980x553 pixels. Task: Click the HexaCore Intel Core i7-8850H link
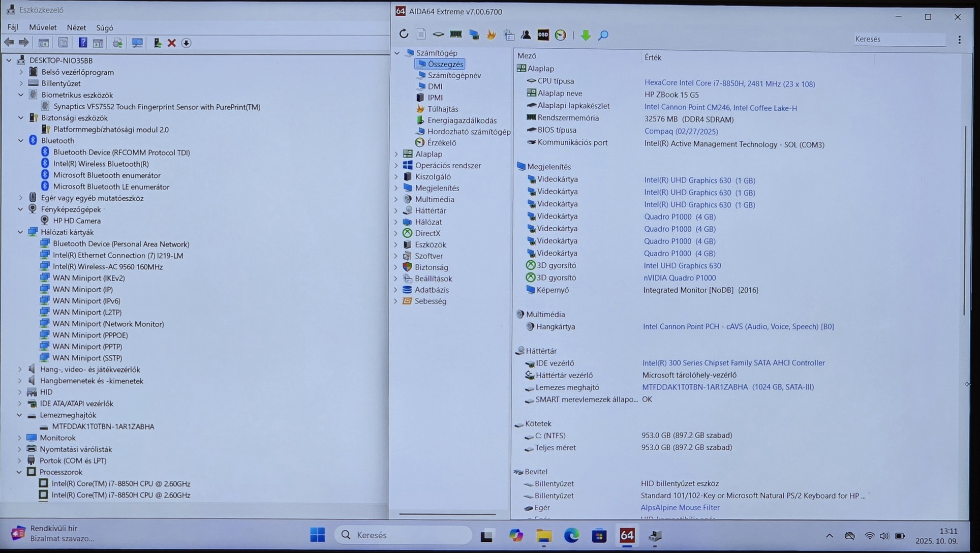click(x=729, y=84)
